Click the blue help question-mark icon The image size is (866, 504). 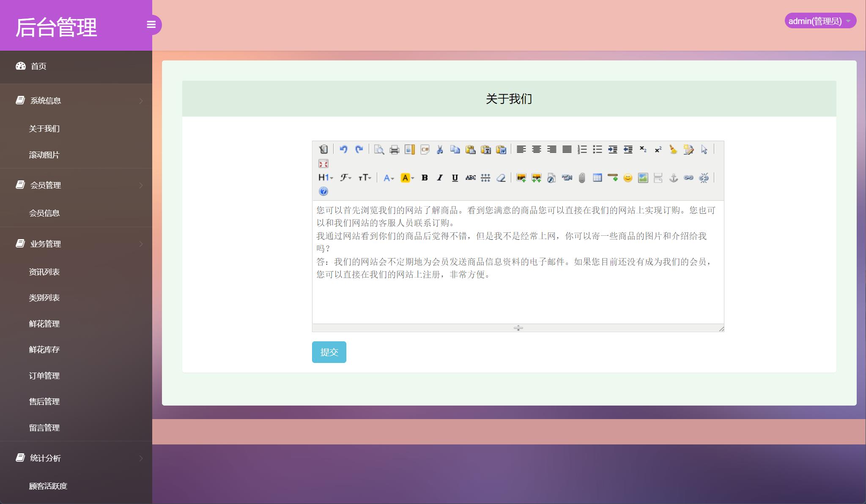pyautogui.click(x=323, y=191)
